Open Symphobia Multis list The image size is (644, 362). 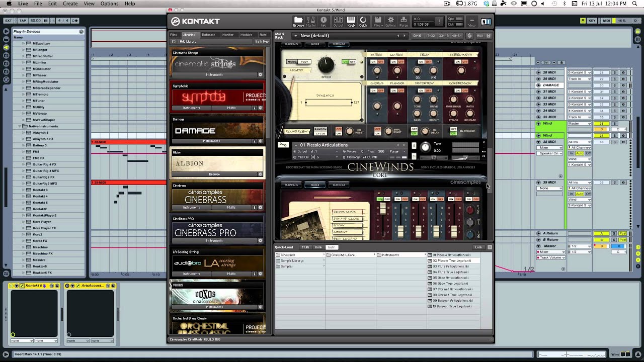pos(231,108)
